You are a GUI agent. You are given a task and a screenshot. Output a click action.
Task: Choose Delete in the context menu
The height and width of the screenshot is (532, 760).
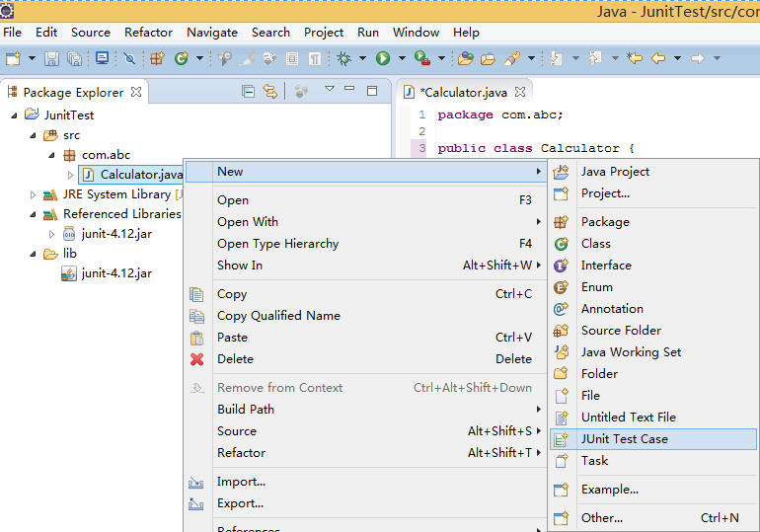(366, 359)
